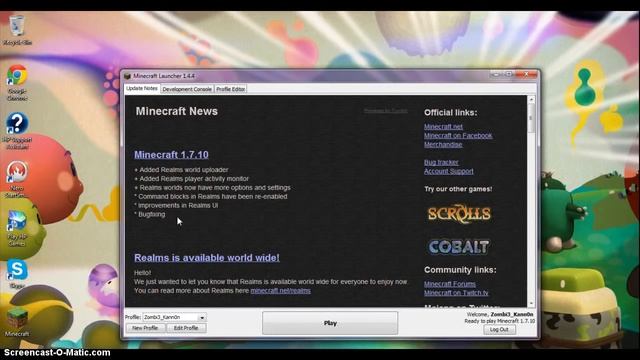640x360 pixels.
Task: Open the Cobalt game logo
Action: [x=458, y=247]
